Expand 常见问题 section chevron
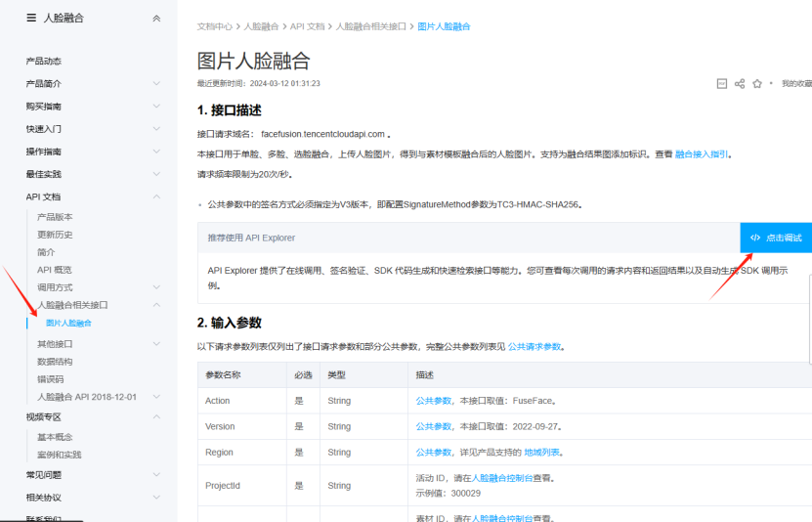 click(156, 475)
